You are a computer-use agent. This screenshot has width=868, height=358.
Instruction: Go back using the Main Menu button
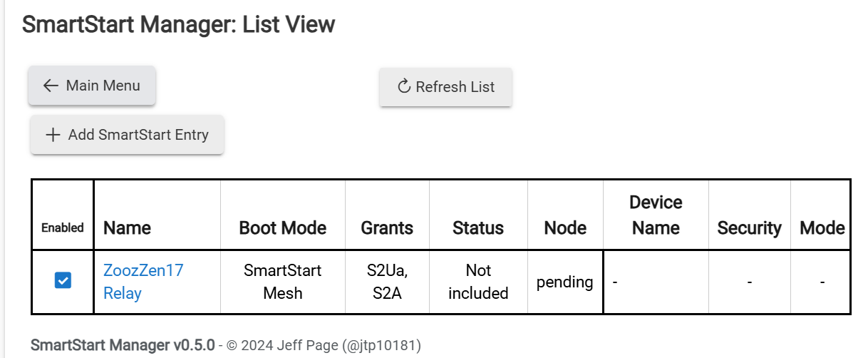pos(92,86)
